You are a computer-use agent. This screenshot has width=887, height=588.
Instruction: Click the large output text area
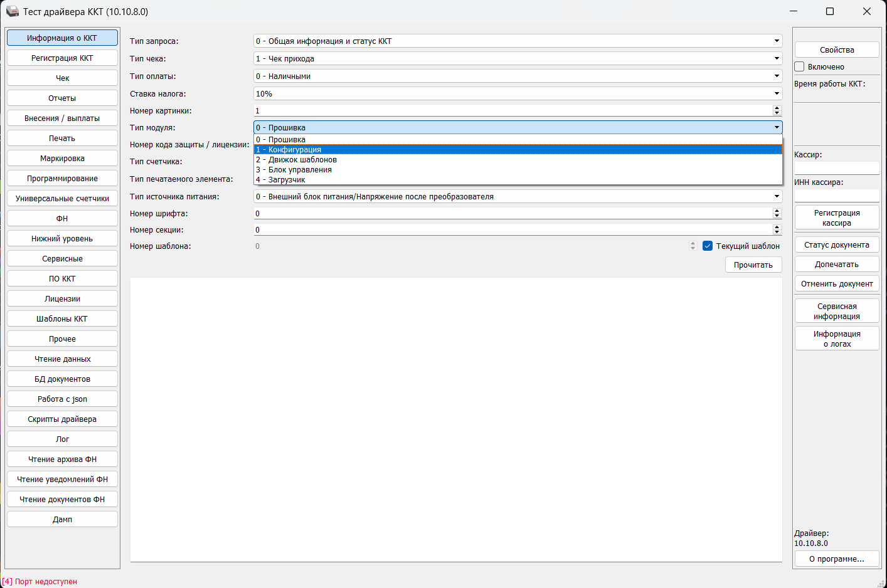pos(456,419)
